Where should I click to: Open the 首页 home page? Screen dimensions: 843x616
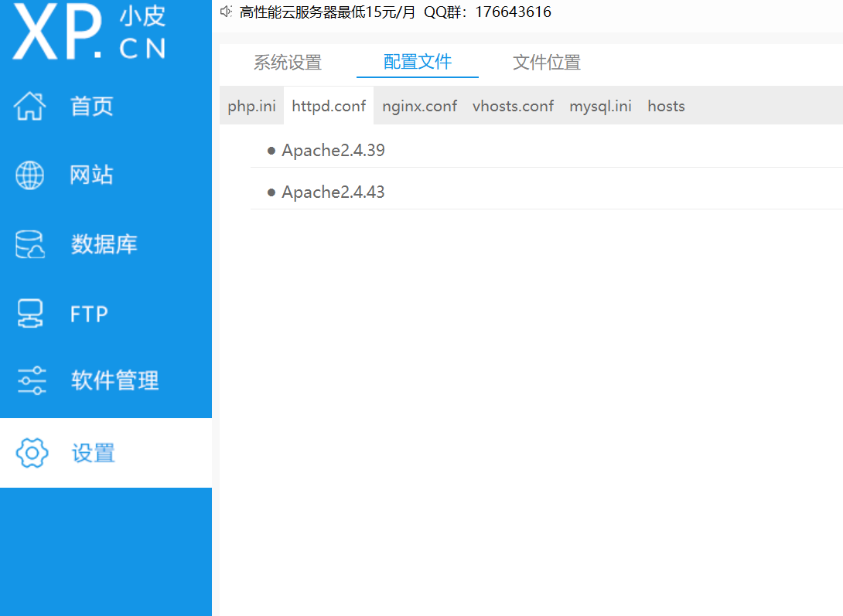(92, 106)
